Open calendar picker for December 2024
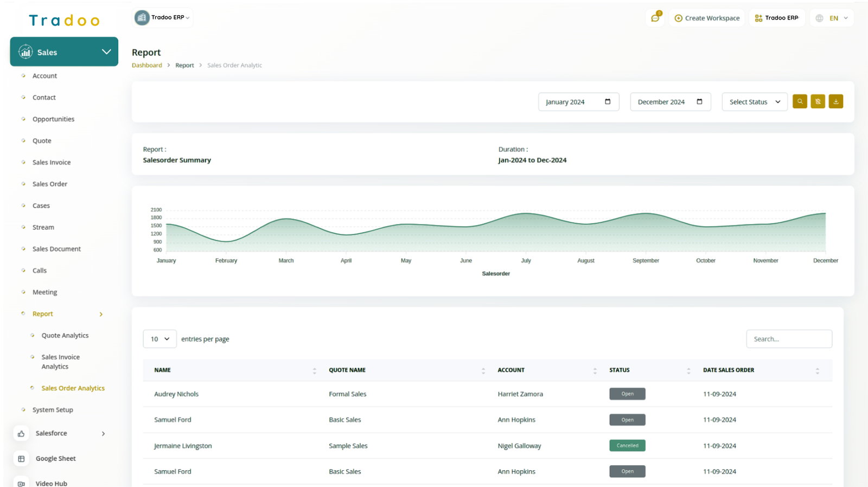The image size is (868, 487). pos(699,101)
